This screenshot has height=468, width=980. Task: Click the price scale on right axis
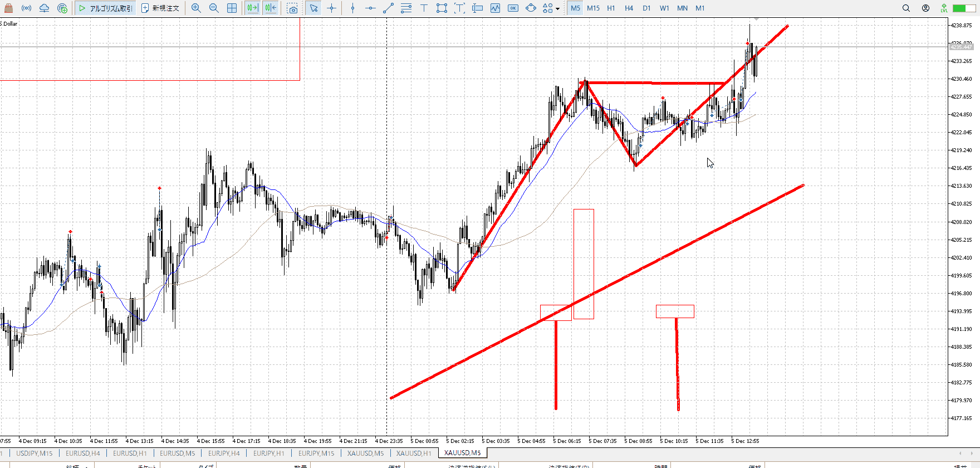963,223
